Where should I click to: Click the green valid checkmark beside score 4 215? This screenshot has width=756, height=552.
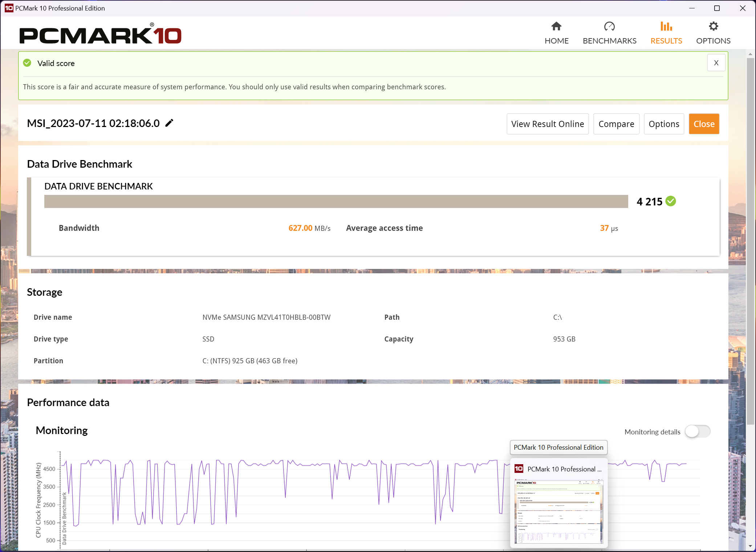[x=671, y=201]
